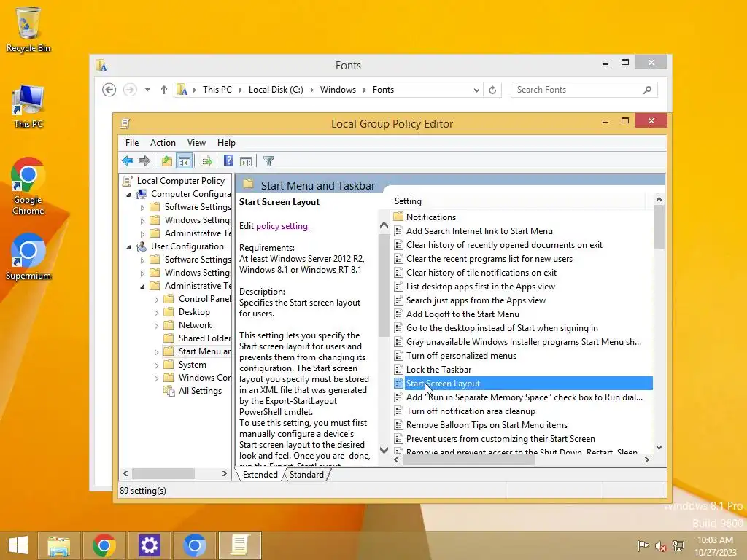The width and height of the screenshot is (747, 560).
Task: Click the Forward arrow in the Policy Editor toolbar
Action: 144,161
